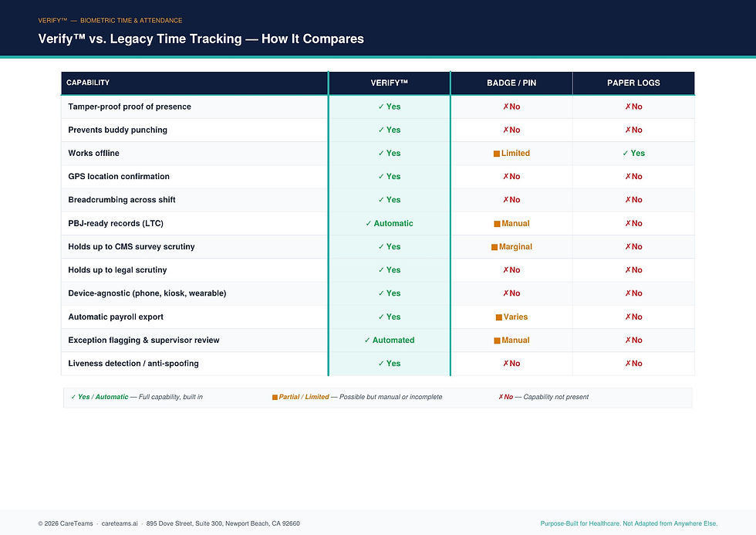756x535 pixels.
Task: Click the 'Limited' cell in Works offline row
Action: click(511, 153)
